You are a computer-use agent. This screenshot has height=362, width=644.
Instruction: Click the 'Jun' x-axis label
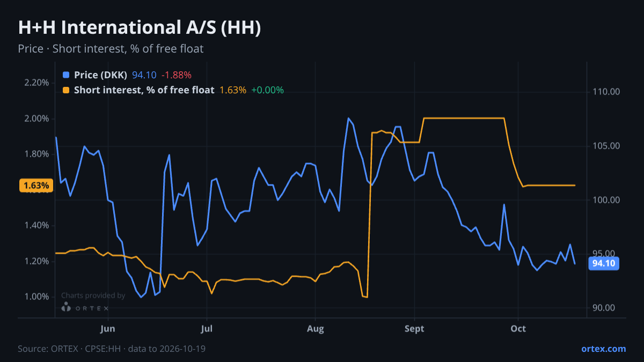(108, 328)
